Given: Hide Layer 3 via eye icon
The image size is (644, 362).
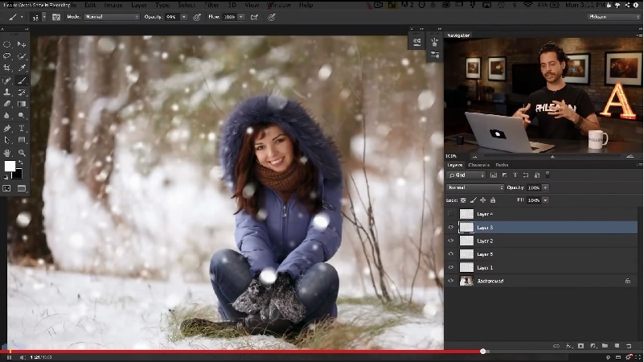Looking at the screenshot, I should click(451, 227).
